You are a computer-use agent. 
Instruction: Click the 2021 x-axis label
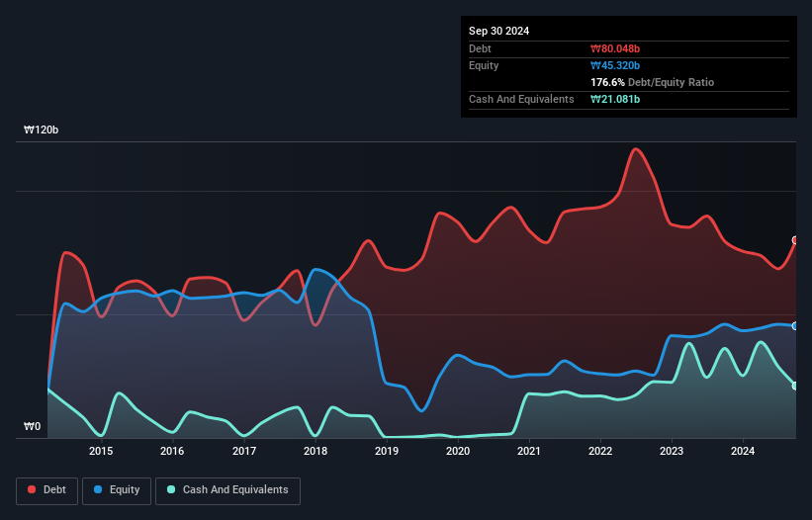point(529,451)
